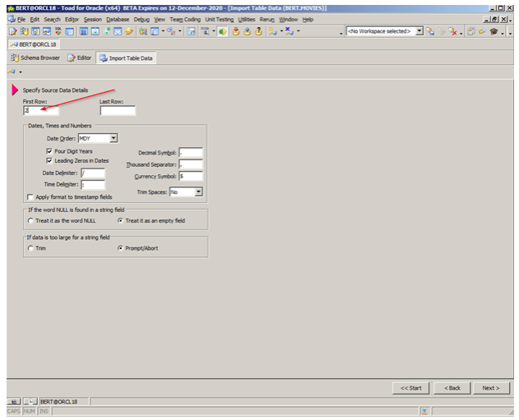This screenshot has width=519, height=420.
Task: Click the Next > button
Action: coord(491,388)
